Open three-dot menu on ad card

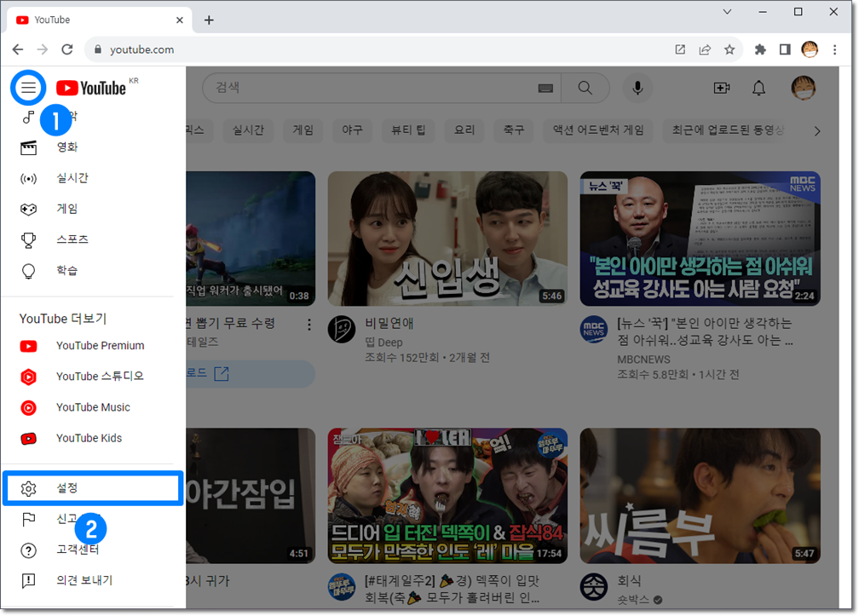309,325
